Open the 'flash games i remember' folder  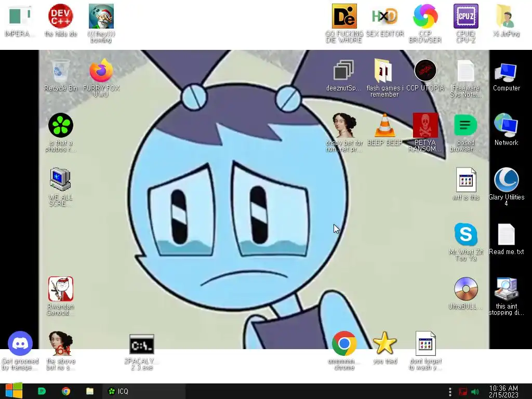click(384, 71)
